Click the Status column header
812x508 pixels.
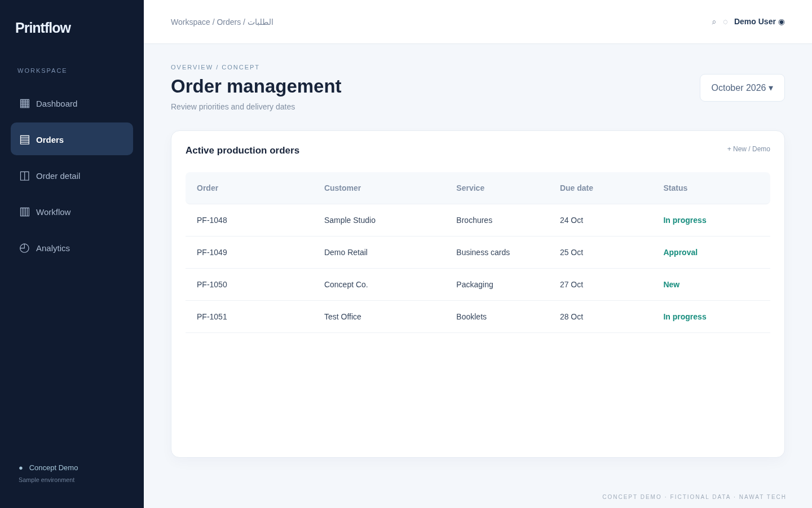click(x=676, y=188)
